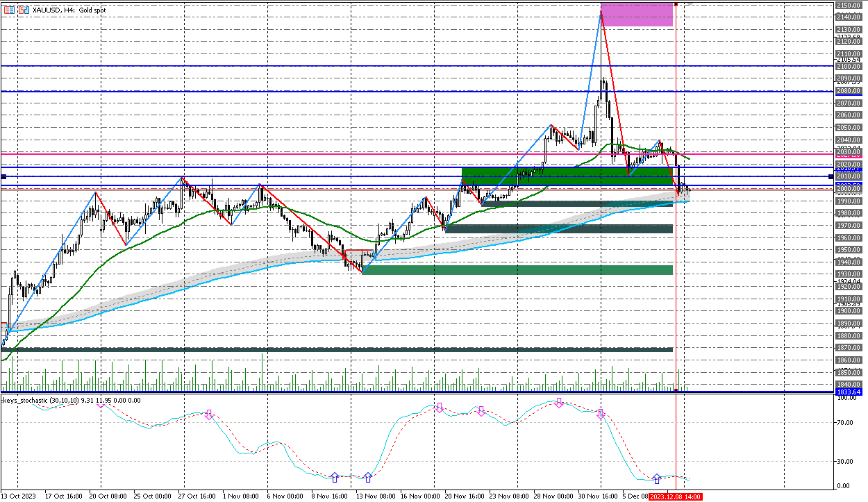Click the pink down arrow above 28 Nov 00:00
This screenshot has height=502, width=868.
(558, 403)
